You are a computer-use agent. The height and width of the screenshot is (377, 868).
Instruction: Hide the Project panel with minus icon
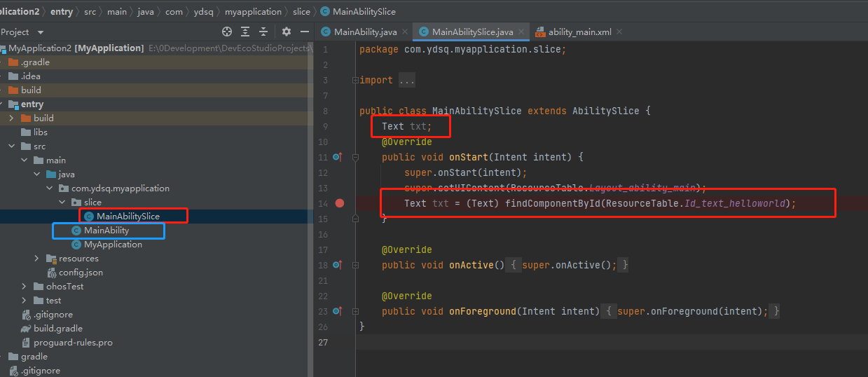[304, 32]
